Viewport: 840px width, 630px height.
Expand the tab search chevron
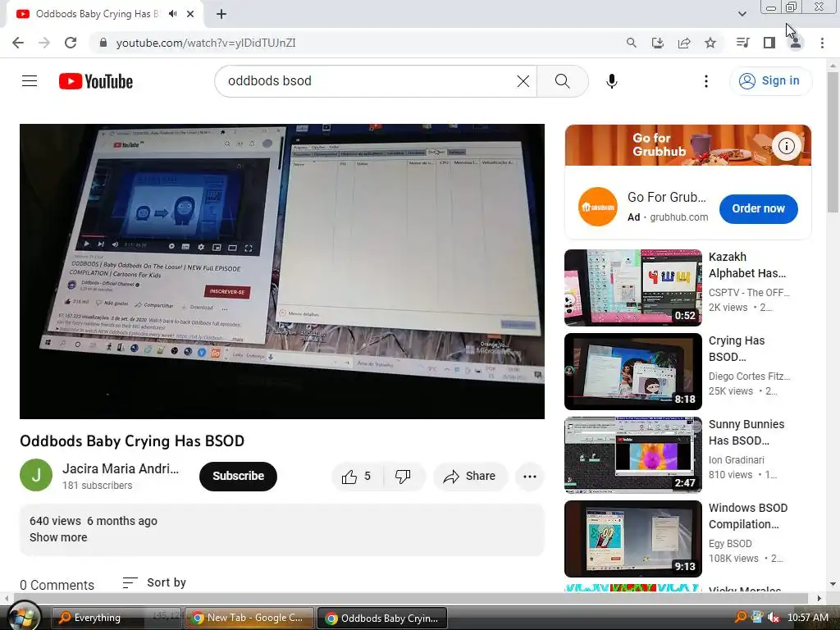pyautogui.click(x=742, y=14)
